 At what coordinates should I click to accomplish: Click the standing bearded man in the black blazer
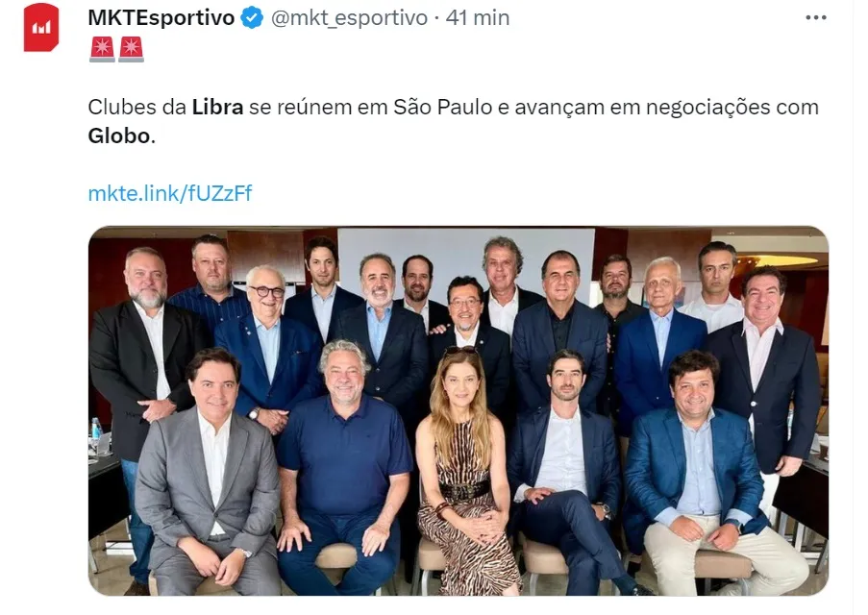[145, 355]
